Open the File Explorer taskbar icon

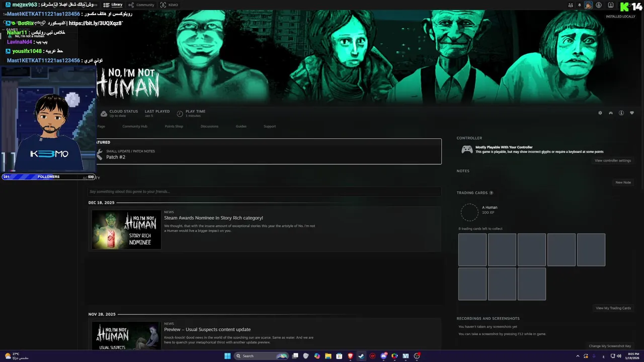tap(328, 356)
